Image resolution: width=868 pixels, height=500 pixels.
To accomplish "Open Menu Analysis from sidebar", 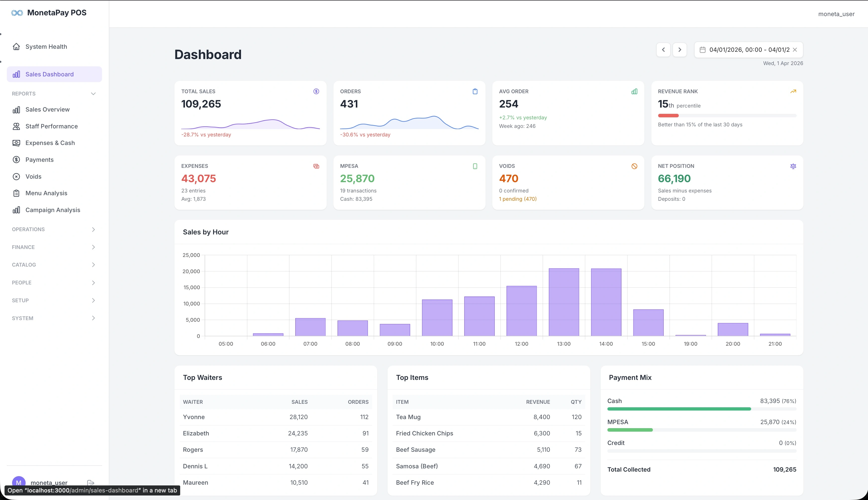I will click(x=46, y=193).
